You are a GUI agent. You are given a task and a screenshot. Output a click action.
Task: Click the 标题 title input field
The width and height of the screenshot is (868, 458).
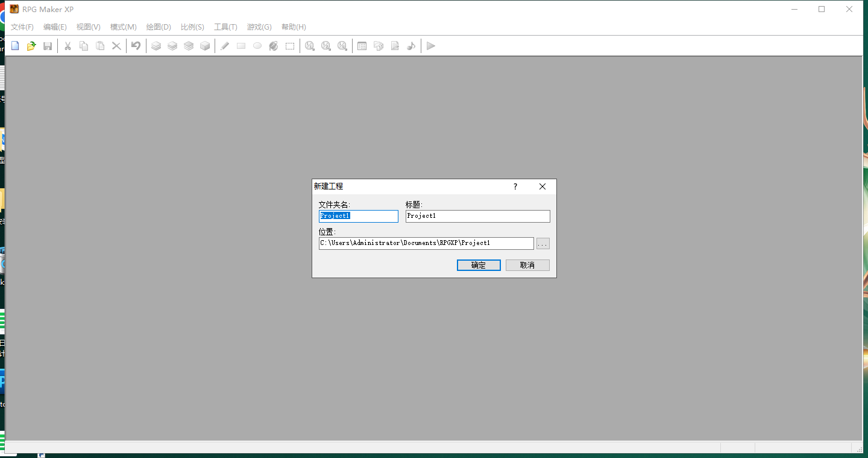point(477,215)
